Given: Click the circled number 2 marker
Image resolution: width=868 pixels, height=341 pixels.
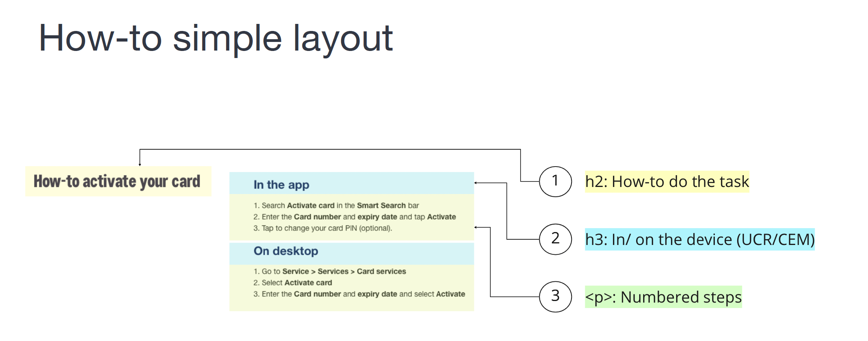Looking at the screenshot, I should coord(555,239).
